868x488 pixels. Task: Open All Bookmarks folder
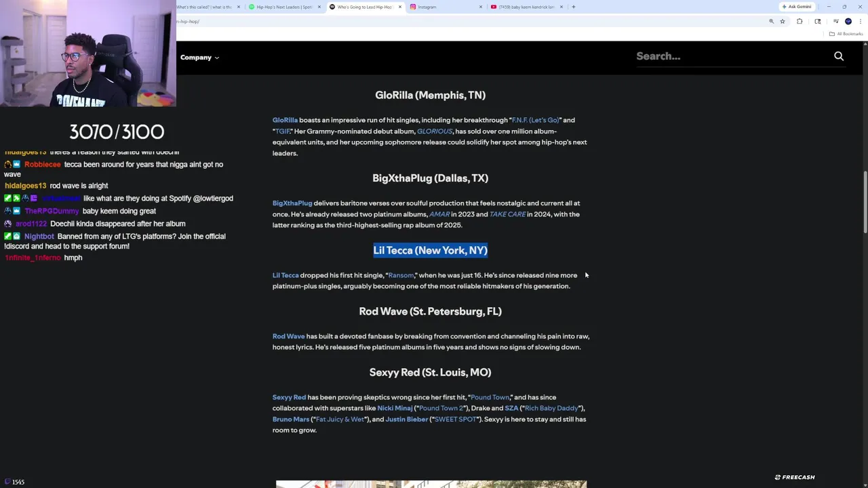(x=846, y=34)
